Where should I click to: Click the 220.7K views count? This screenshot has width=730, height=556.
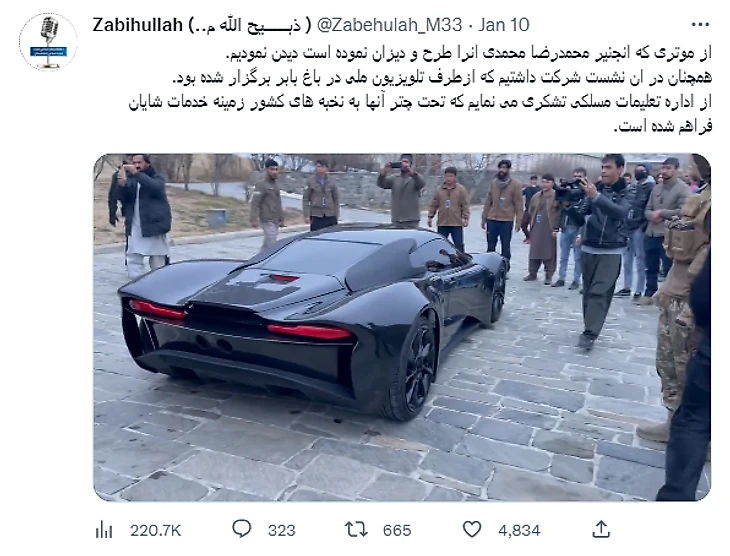tap(155, 530)
